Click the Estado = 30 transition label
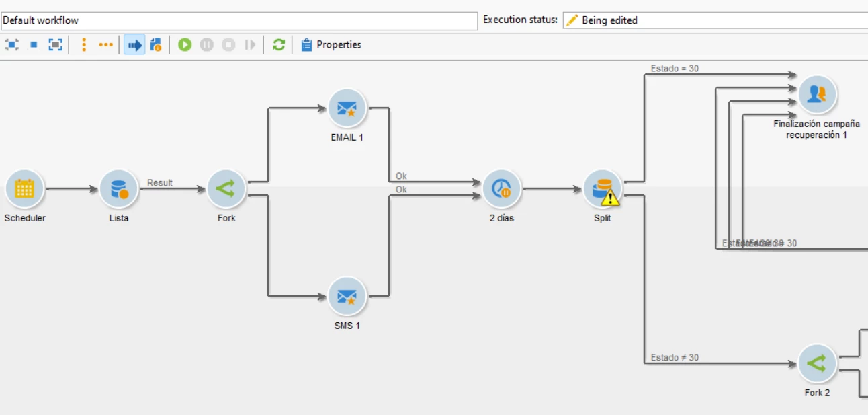This screenshot has width=868, height=415. click(x=675, y=69)
